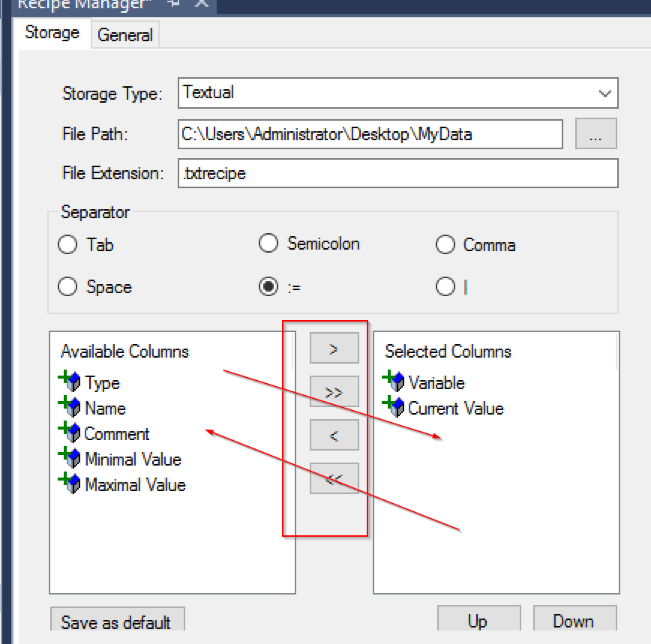Click Save as default button
This screenshot has width=651, height=644.
point(118,619)
